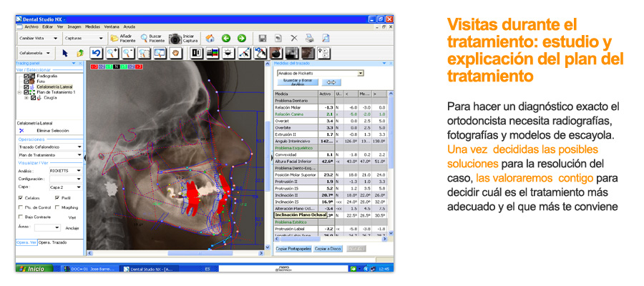The height and width of the screenshot is (286, 644).
Task: Click the black N scale swatch
Action: pos(116,66)
